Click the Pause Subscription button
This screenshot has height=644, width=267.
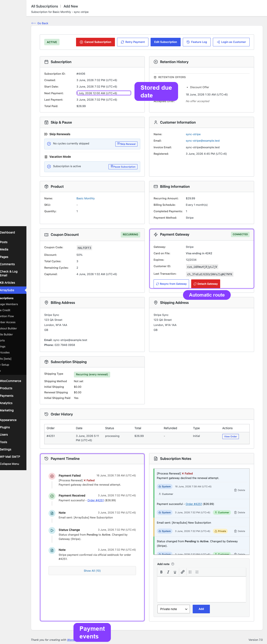[x=123, y=167]
